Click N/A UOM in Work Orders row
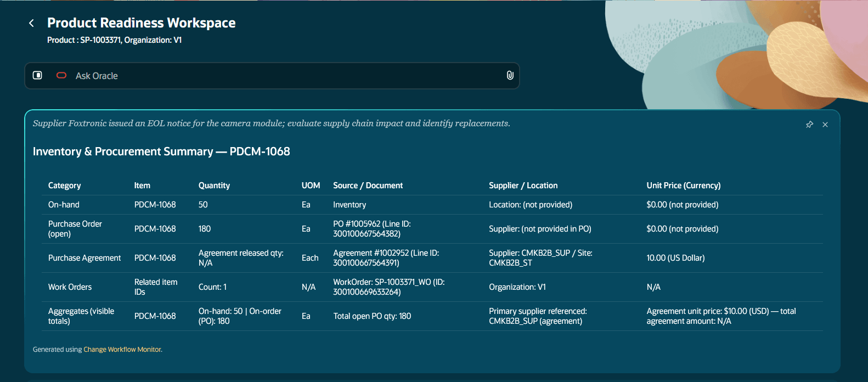868x382 pixels. pos(308,287)
